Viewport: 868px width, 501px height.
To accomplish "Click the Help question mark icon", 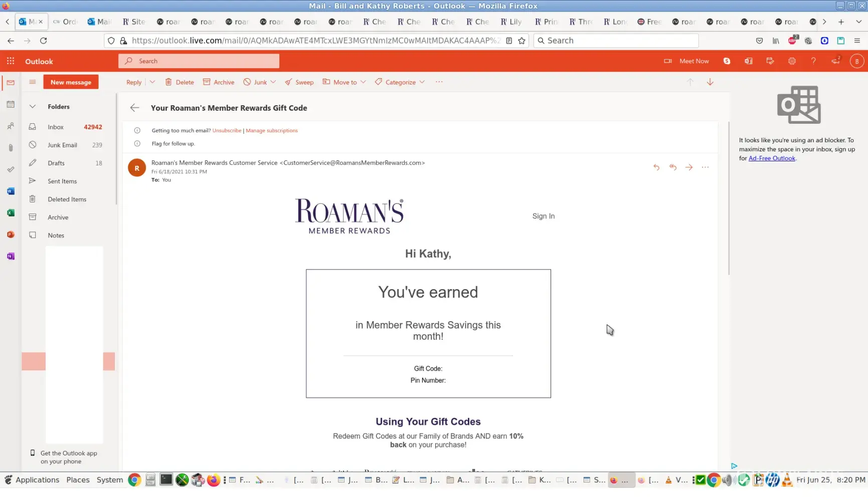I will tap(813, 61).
